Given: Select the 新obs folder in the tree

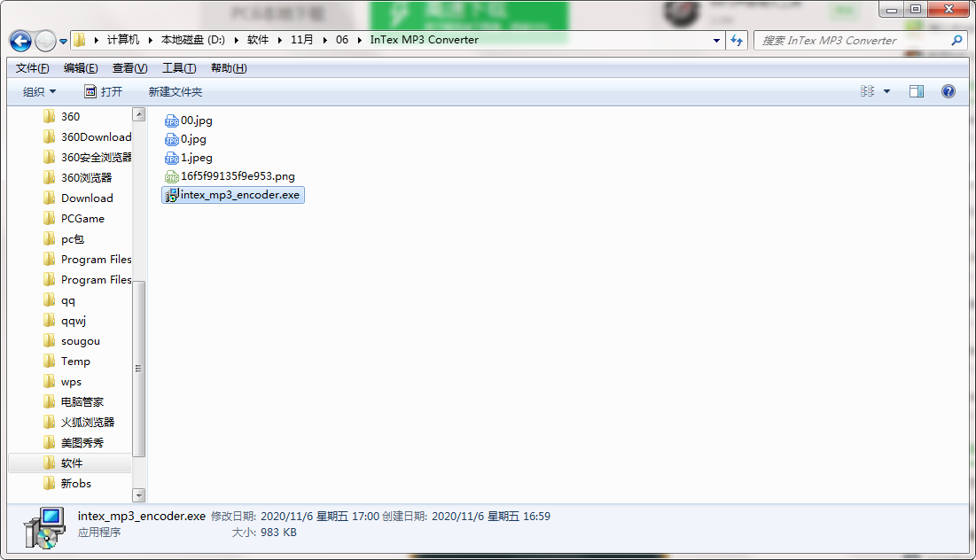Looking at the screenshot, I should point(68,484).
